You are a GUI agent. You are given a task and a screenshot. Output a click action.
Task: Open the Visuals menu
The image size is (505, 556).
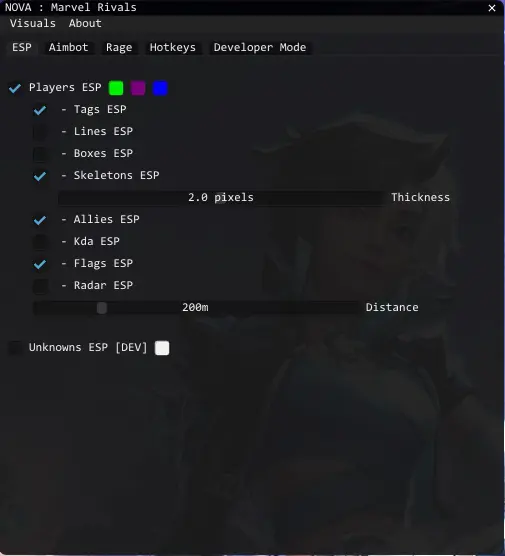pos(33,23)
